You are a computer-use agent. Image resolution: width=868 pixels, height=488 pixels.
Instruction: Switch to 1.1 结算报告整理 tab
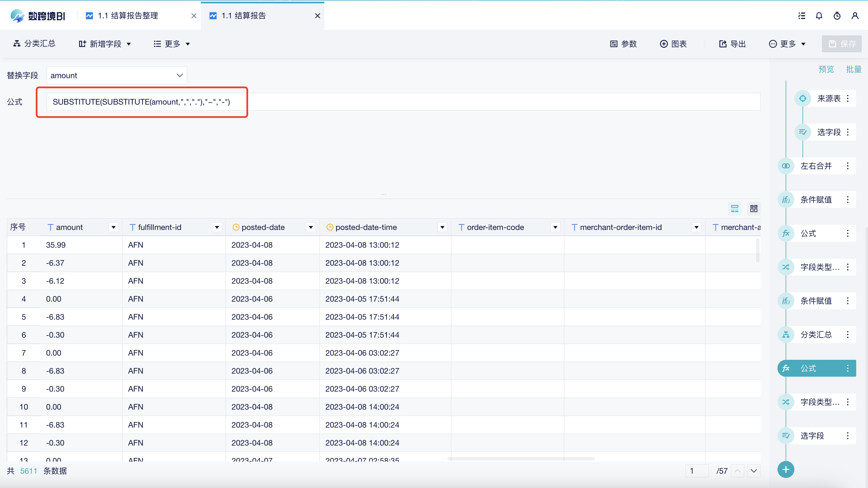click(x=128, y=16)
